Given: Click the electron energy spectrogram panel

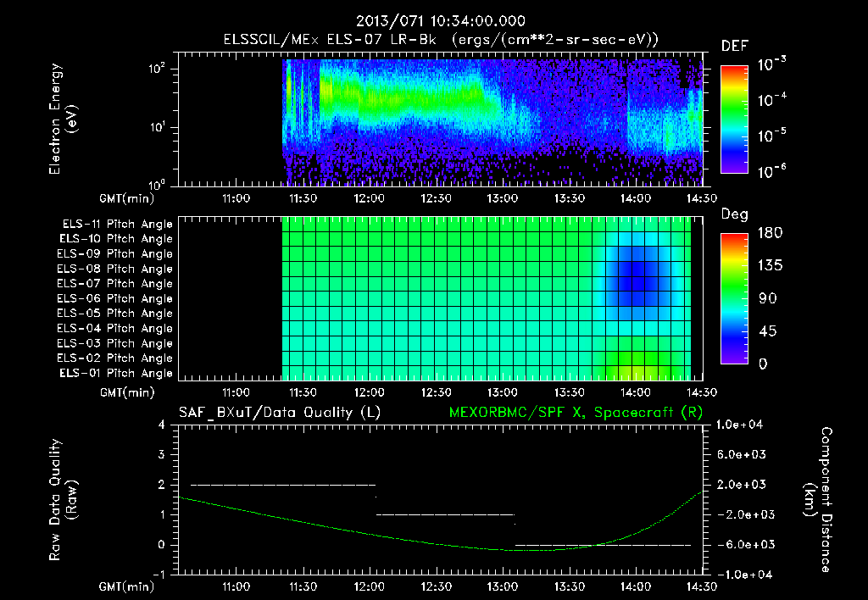Looking at the screenshot, I should coord(440,119).
